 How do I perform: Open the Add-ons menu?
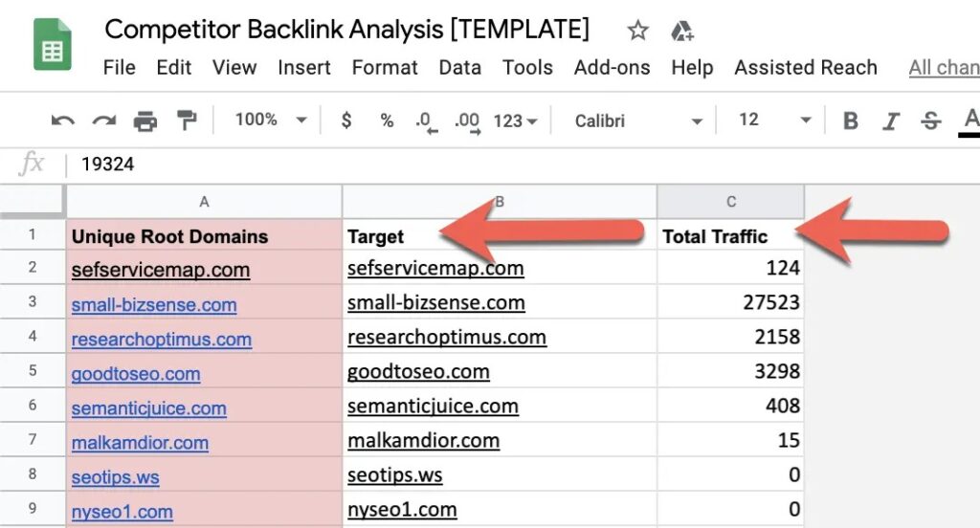click(x=612, y=68)
